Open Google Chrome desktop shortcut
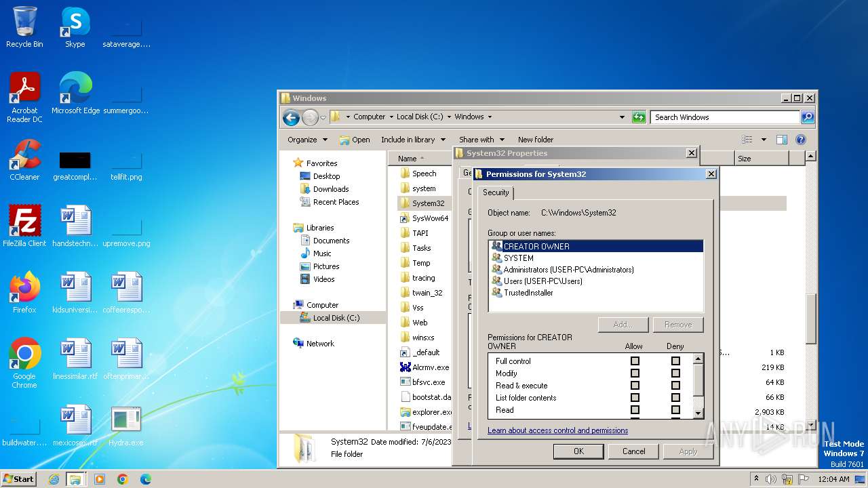 [x=24, y=363]
